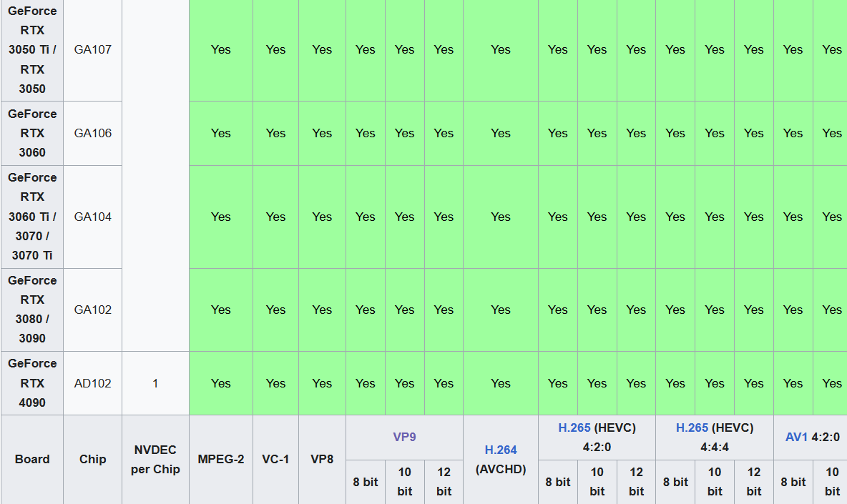Click H.264 Yes cell in GA102 row

point(501,310)
